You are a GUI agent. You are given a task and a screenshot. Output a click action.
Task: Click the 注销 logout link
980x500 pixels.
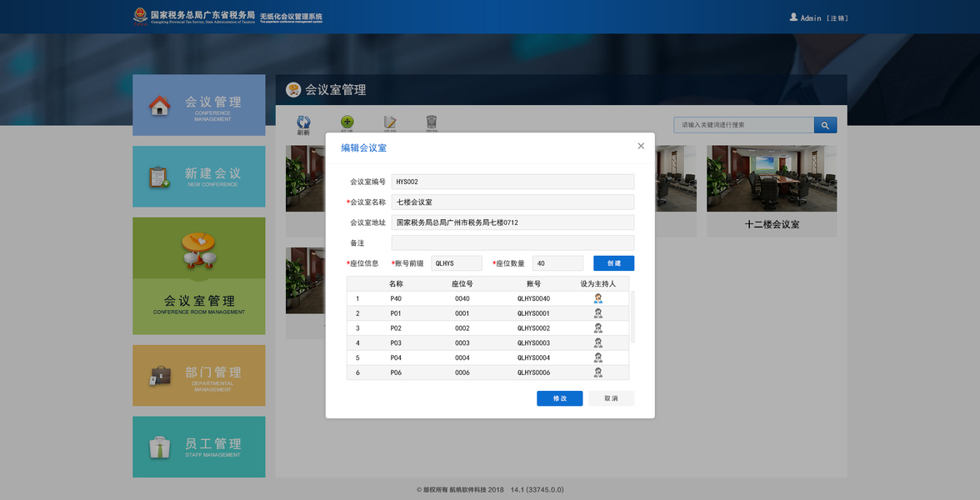837,18
